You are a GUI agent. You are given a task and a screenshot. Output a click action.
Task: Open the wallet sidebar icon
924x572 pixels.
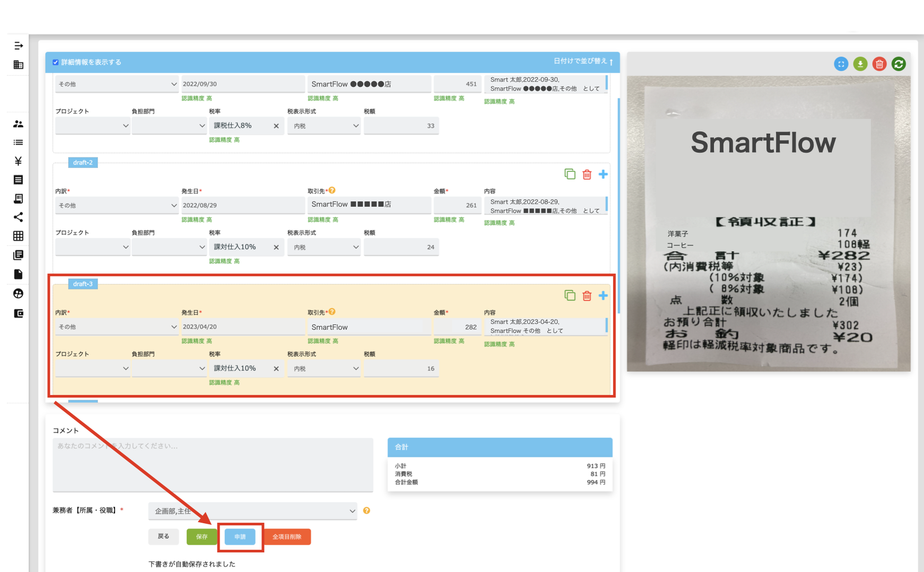coord(19,313)
